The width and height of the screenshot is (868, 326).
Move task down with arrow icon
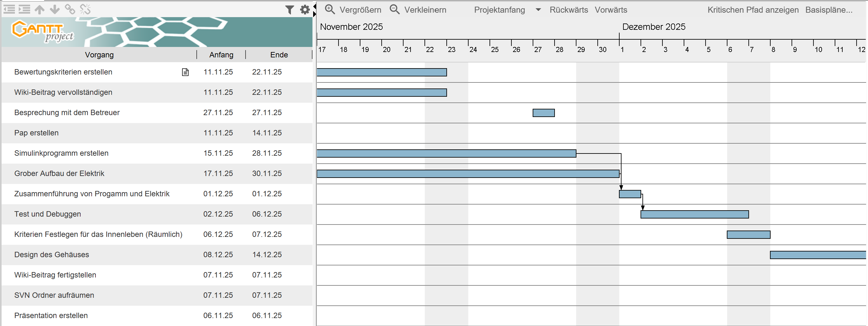point(55,10)
